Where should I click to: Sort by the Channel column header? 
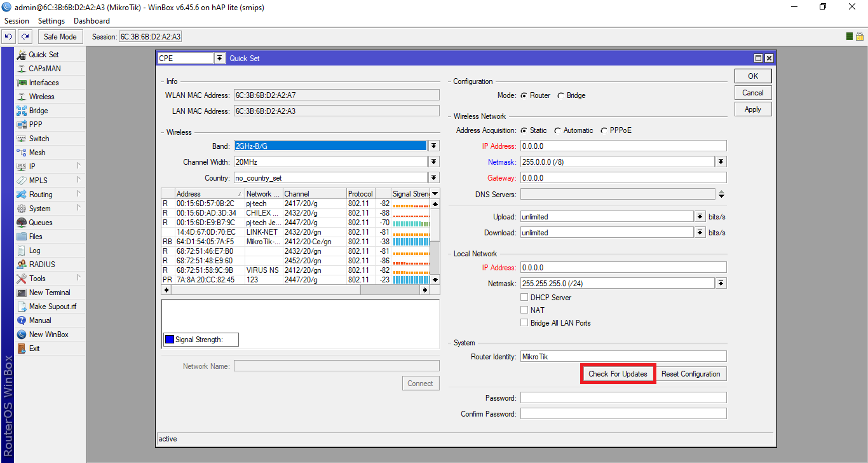tap(315, 193)
